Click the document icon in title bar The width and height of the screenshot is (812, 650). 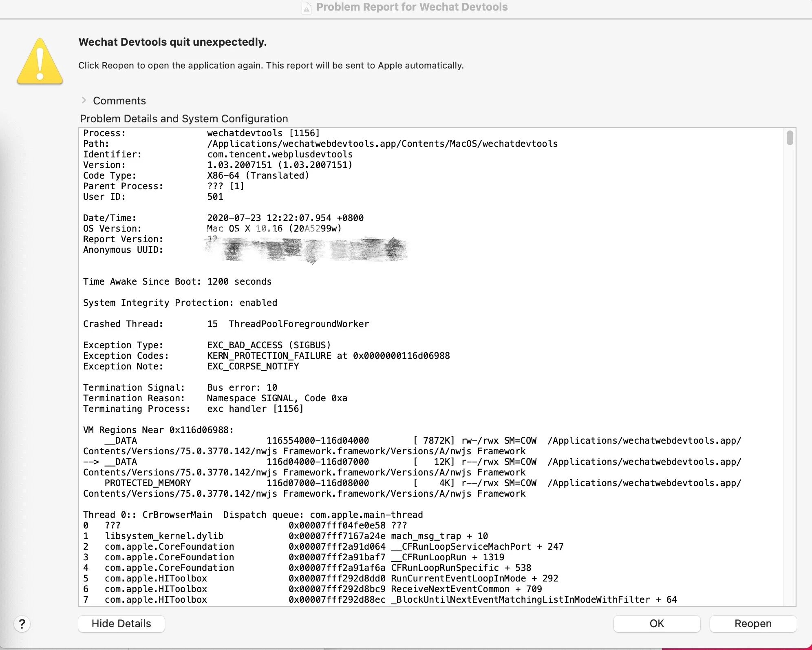coord(306,8)
